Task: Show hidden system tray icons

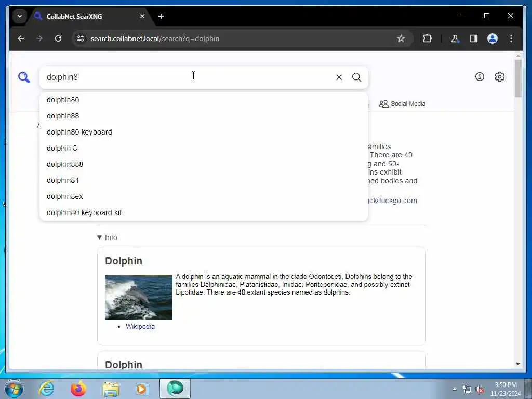Action: tap(454, 390)
